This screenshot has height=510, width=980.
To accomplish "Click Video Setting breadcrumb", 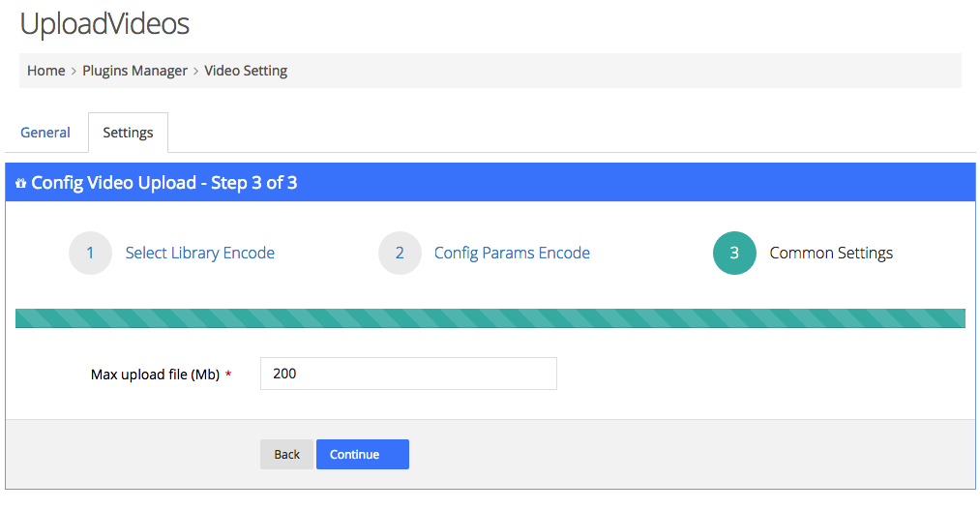I will coord(246,71).
